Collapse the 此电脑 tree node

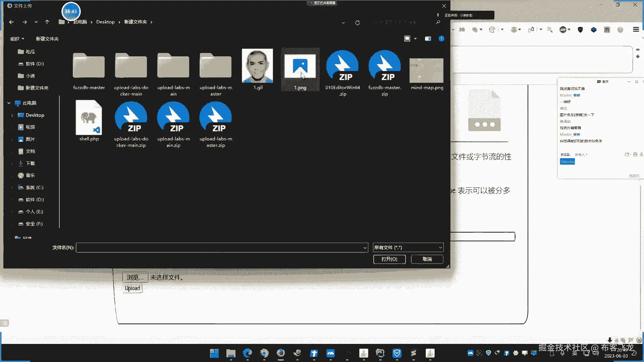pyautogui.click(x=9, y=103)
